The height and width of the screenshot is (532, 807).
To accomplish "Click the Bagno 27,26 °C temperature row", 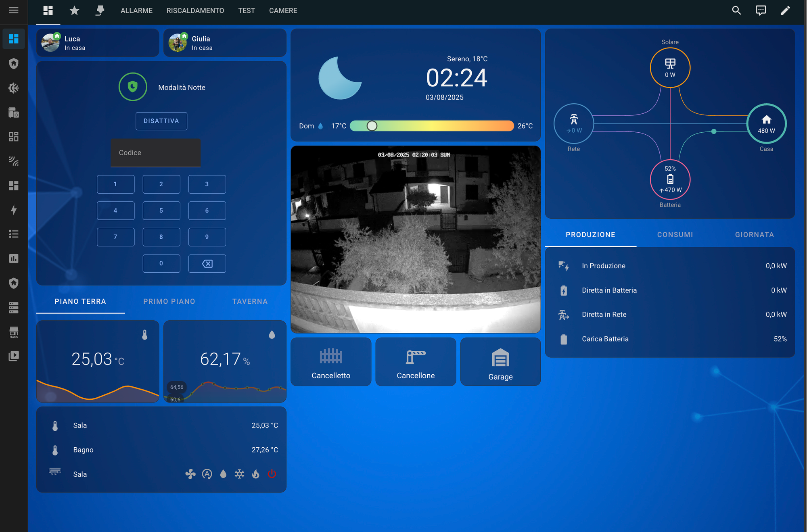I will pyautogui.click(x=161, y=450).
